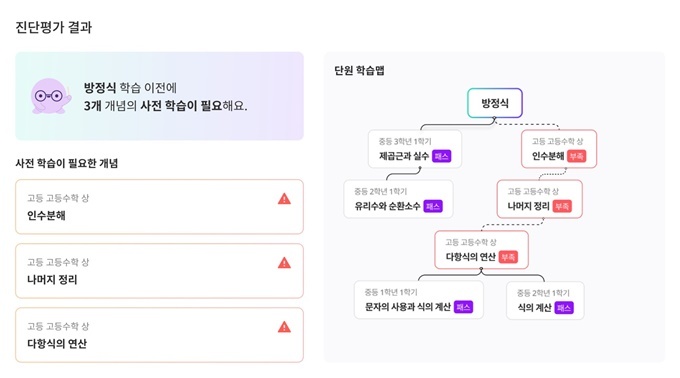Viewport: 680px width, 378px height.
Task: Click the 패스 badge on 식의 계산 node
Action: (564, 308)
